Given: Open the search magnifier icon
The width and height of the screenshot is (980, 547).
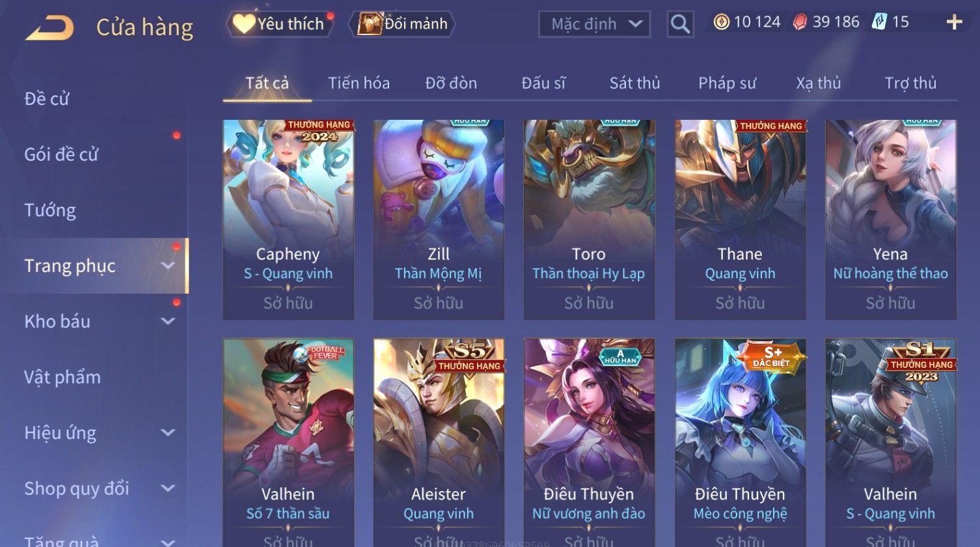Looking at the screenshot, I should coord(680,25).
